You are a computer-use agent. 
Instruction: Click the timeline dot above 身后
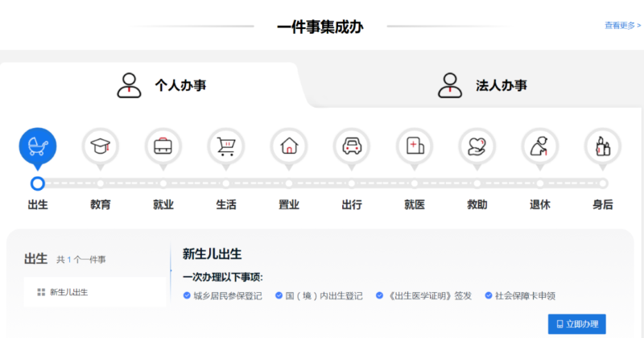point(602,183)
